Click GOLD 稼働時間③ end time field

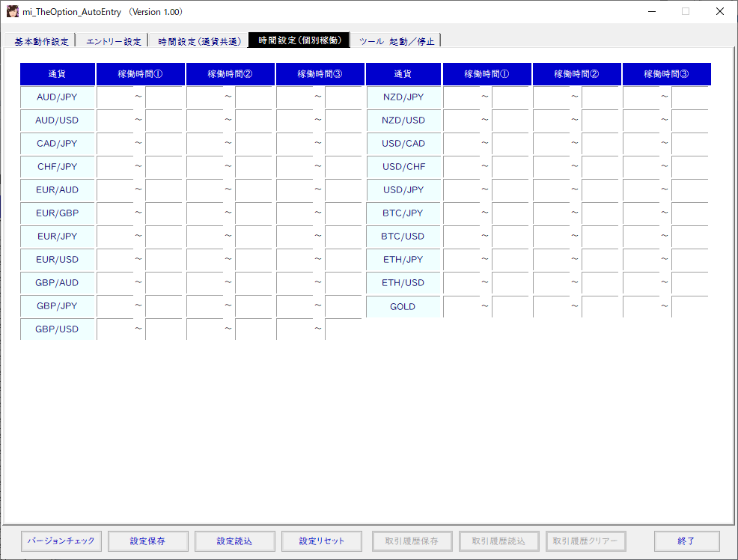point(689,306)
